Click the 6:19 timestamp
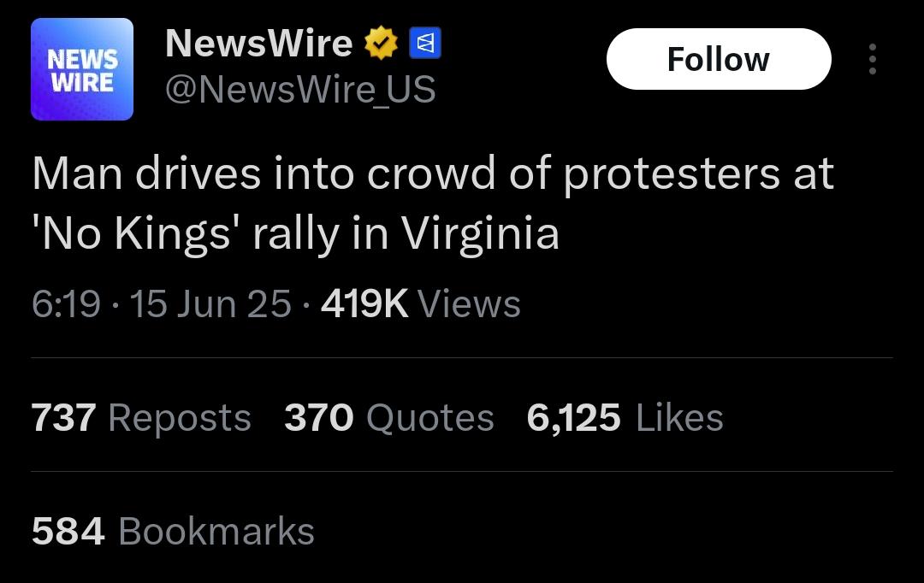The image size is (924, 583). 66,303
